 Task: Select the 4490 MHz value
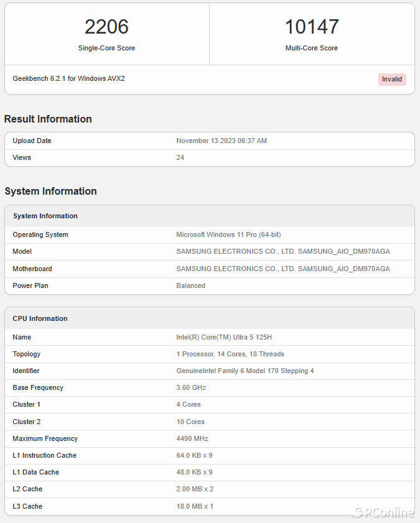[x=192, y=438]
